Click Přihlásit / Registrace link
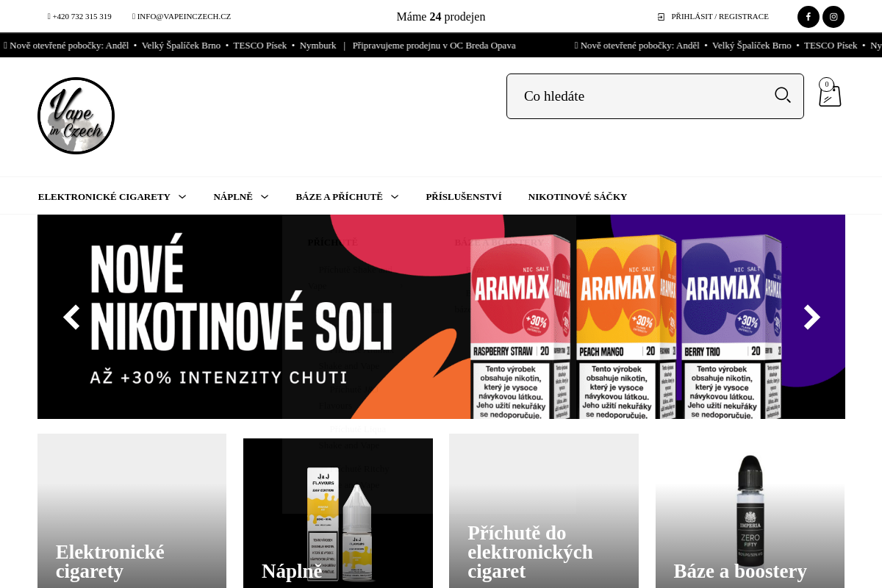Image resolution: width=882 pixels, height=588 pixels. (720, 16)
